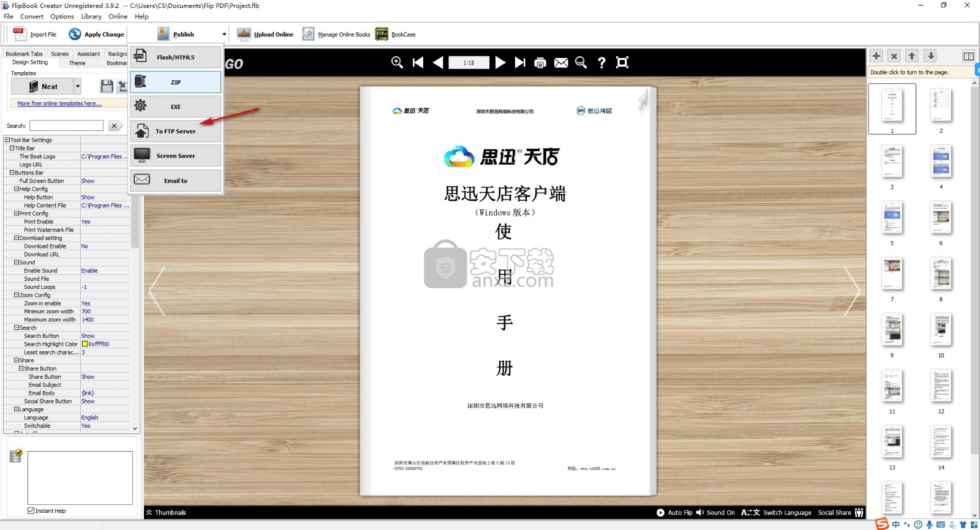Click the save template floppy icon

[x=107, y=86]
